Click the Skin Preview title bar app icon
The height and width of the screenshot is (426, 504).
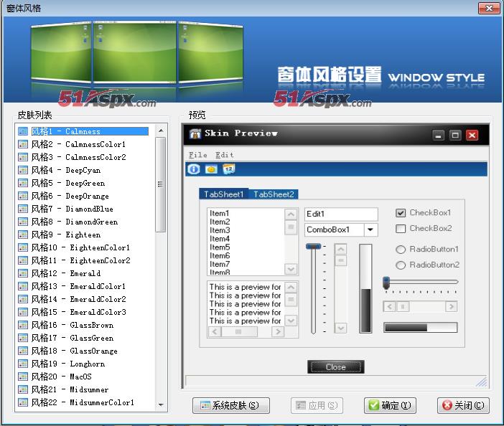point(195,133)
